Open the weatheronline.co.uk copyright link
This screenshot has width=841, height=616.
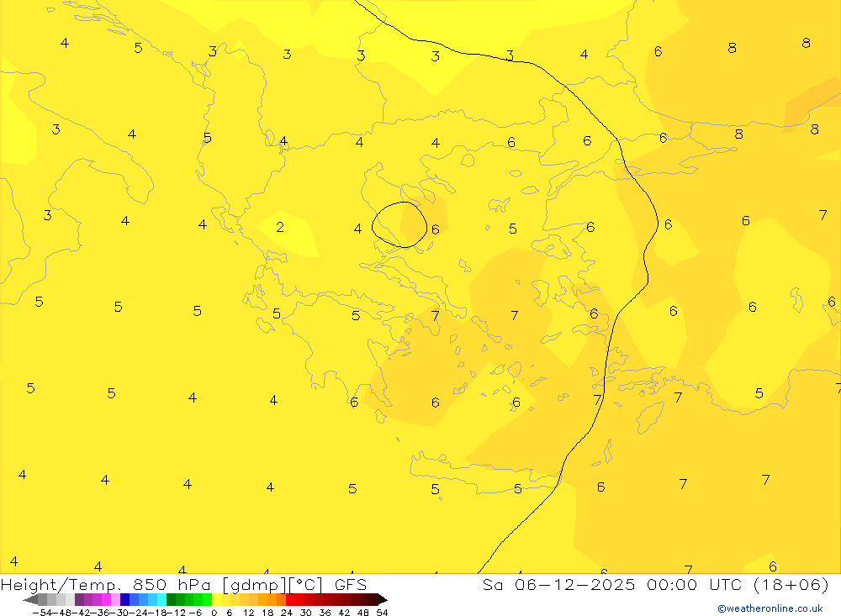point(770,608)
